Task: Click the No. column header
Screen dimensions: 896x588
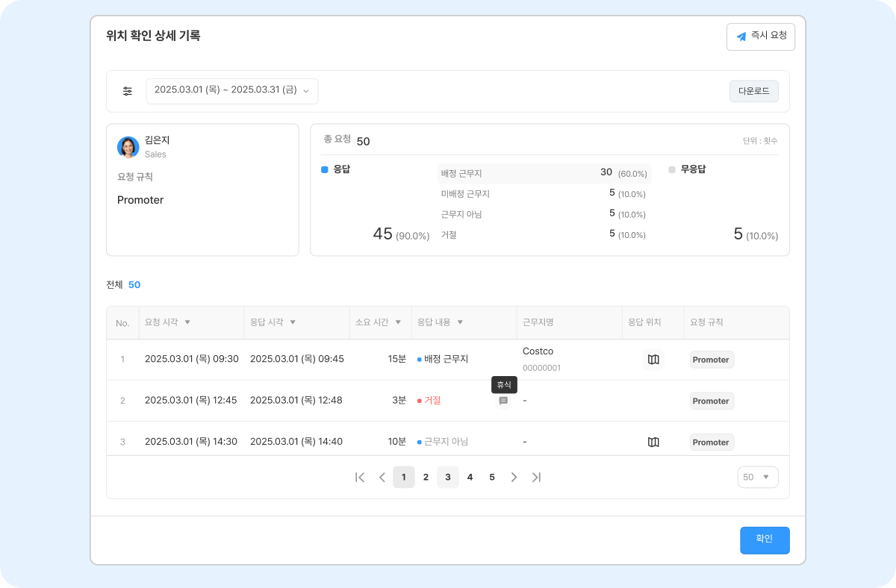Action: [x=122, y=323]
